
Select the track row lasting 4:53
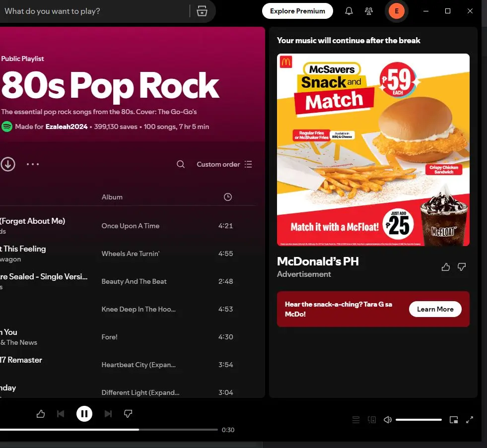[x=128, y=309]
